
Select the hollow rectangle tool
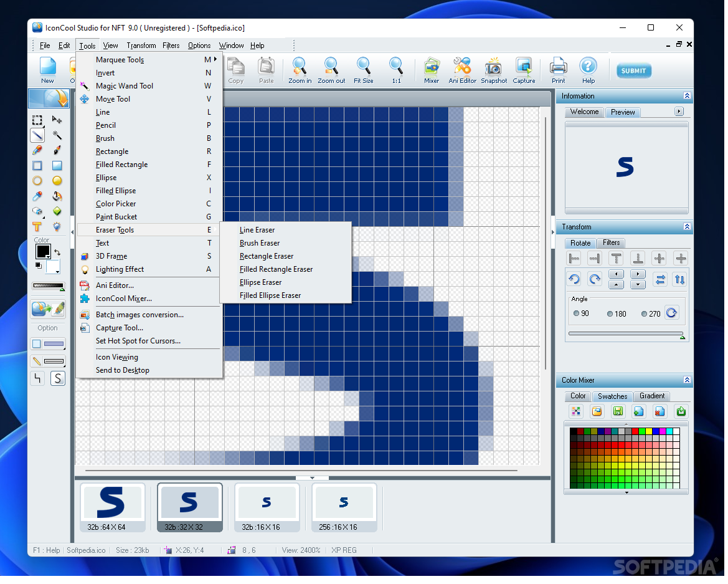coord(37,166)
